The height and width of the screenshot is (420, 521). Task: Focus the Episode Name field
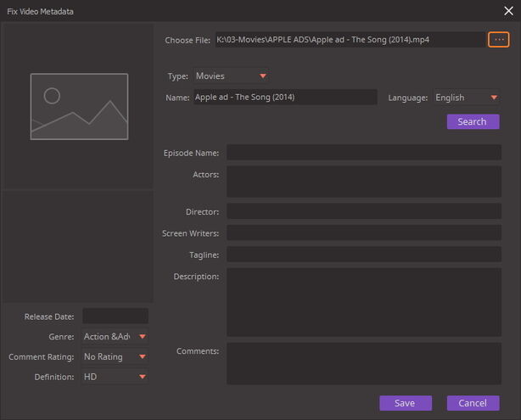(x=364, y=152)
